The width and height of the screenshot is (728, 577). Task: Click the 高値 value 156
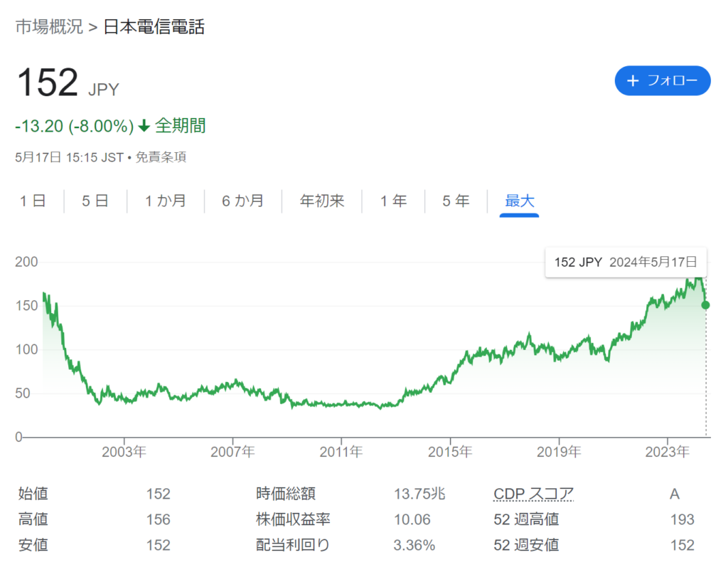(x=159, y=519)
